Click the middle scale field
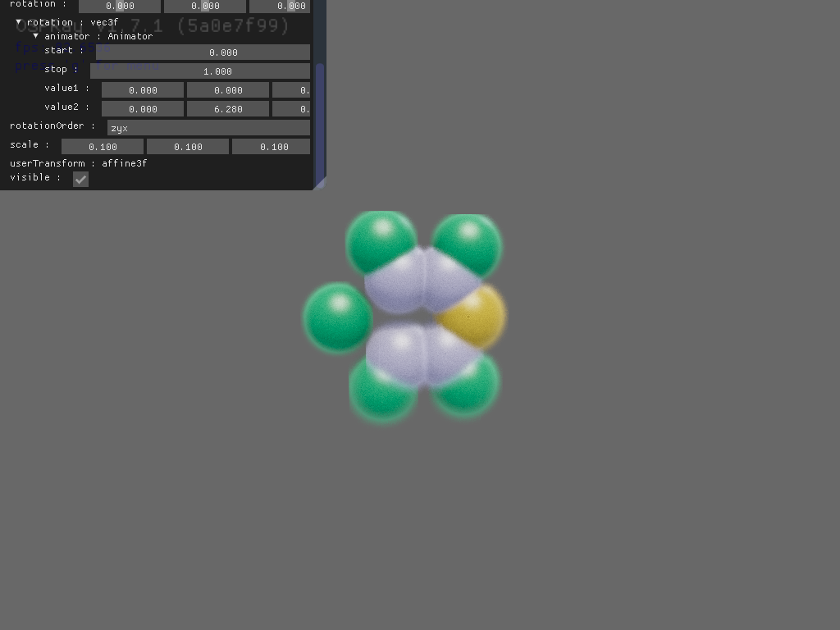The height and width of the screenshot is (630, 840). [x=187, y=146]
